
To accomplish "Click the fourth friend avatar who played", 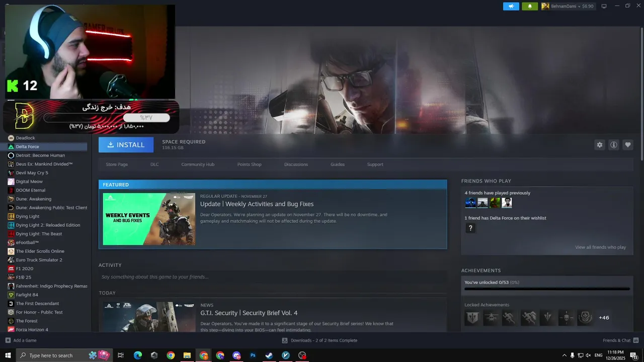I will tap(507, 203).
